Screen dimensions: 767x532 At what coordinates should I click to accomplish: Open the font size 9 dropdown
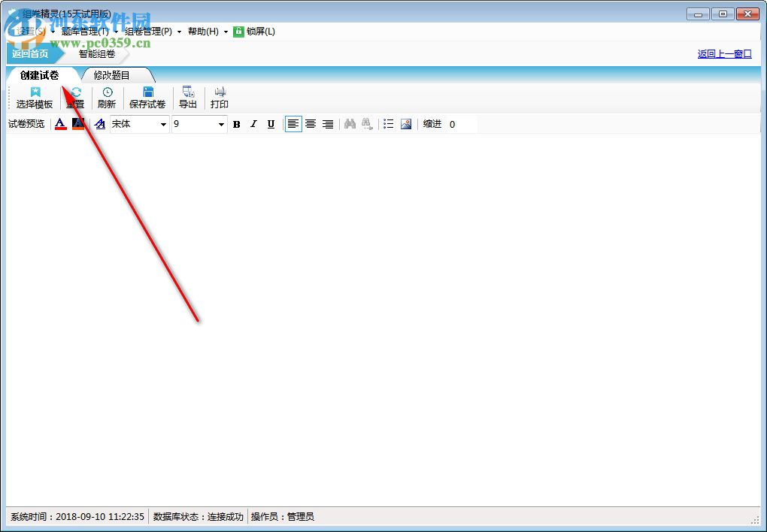click(221, 125)
